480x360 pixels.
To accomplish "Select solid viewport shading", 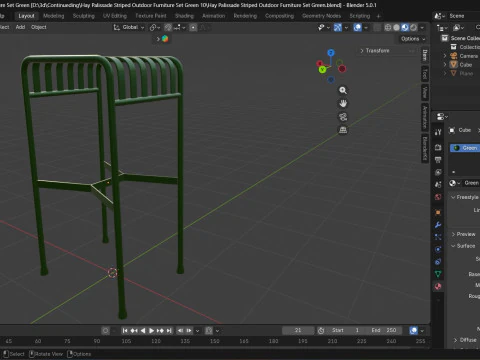I will click(396, 27).
